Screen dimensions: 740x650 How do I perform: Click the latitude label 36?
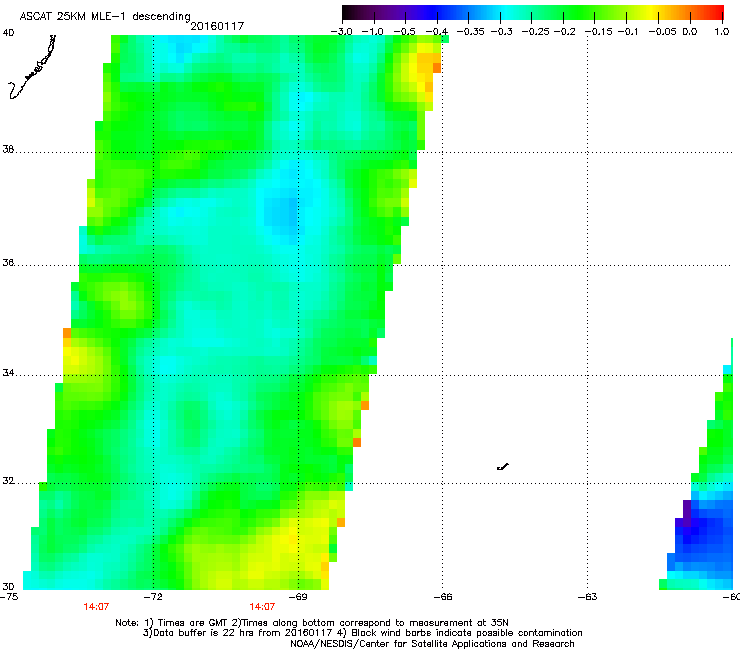8,262
